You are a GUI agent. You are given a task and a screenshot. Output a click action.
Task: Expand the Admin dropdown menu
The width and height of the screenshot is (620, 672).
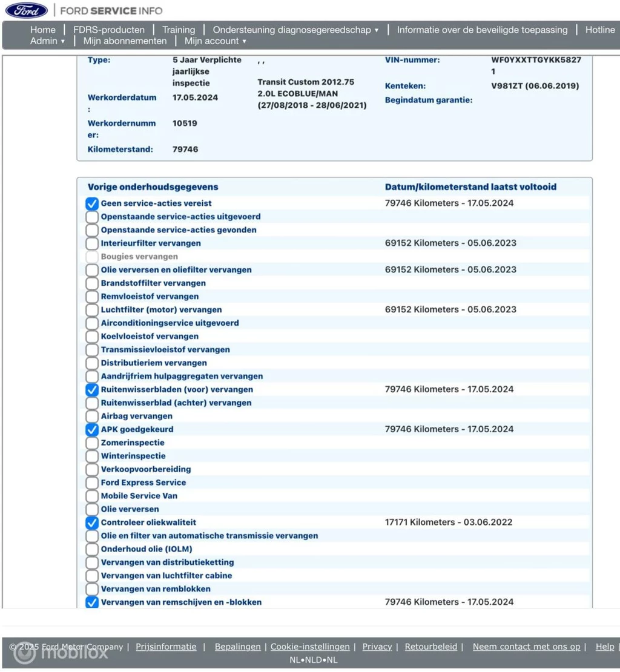pyautogui.click(x=47, y=41)
